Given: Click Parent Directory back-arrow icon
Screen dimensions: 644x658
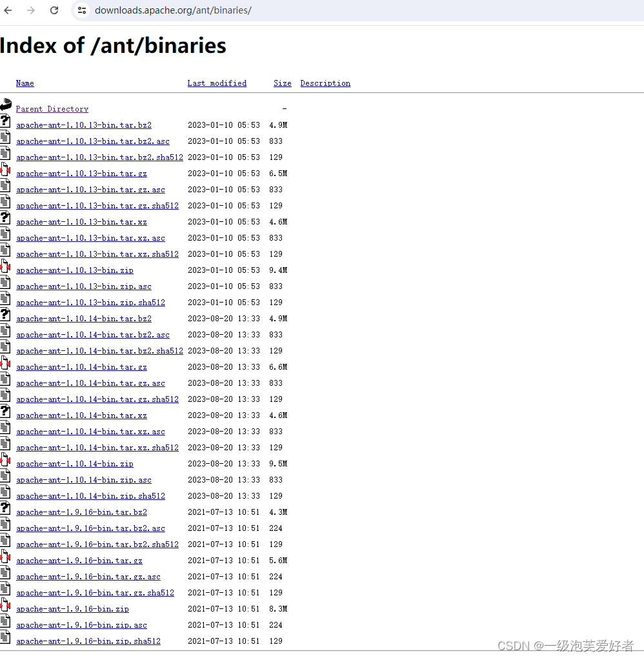Looking at the screenshot, I should click(5, 104).
